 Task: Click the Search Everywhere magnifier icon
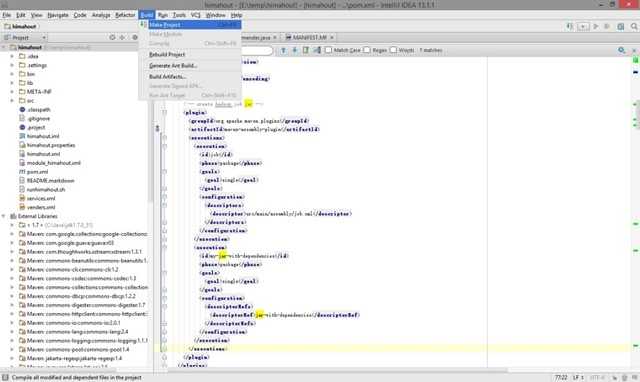(x=634, y=27)
